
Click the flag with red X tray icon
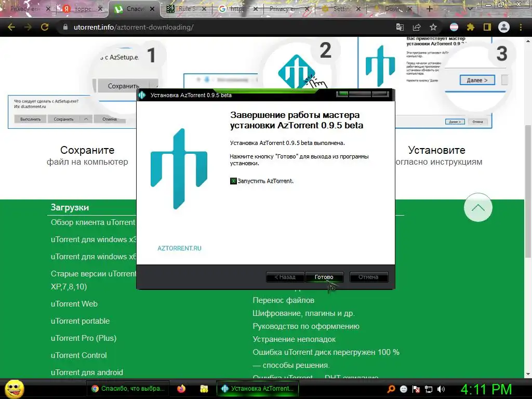[x=416, y=389]
